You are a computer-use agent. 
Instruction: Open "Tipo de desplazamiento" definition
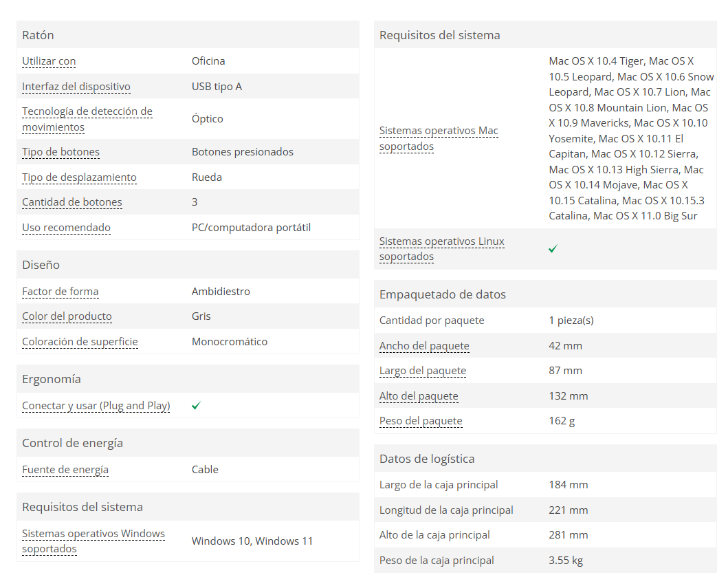click(79, 177)
